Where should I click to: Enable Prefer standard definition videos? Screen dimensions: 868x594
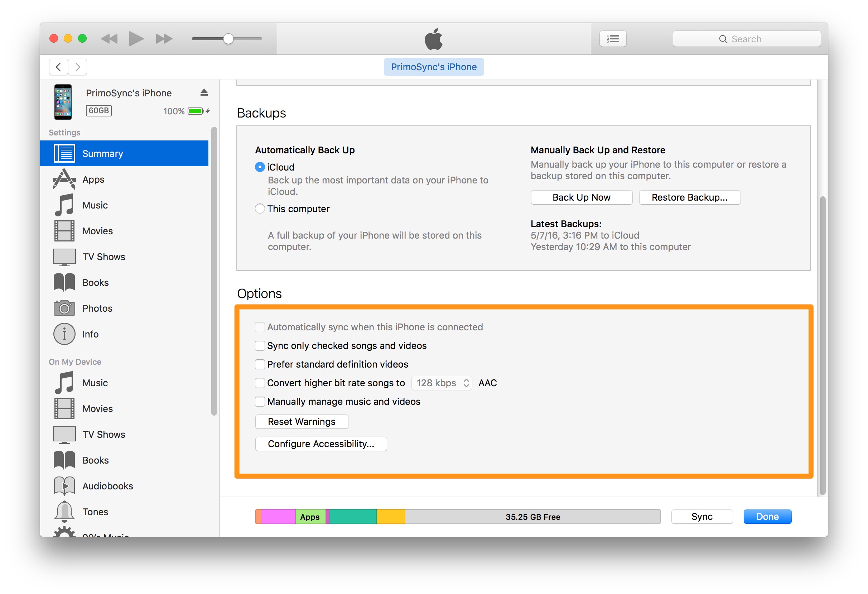[x=260, y=364]
